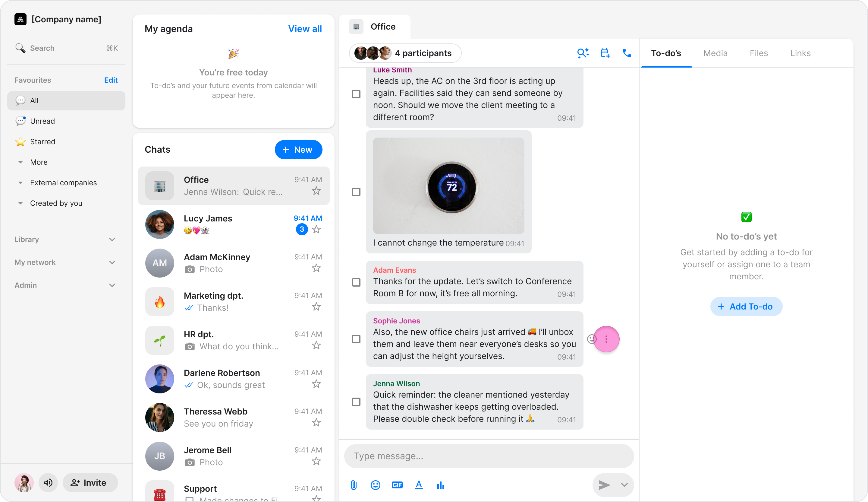Select checkbox for Jenna Wilson's dishwasher message
Image resolution: width=868 pixels, height=502 pixels.
[x=356, y=402]
